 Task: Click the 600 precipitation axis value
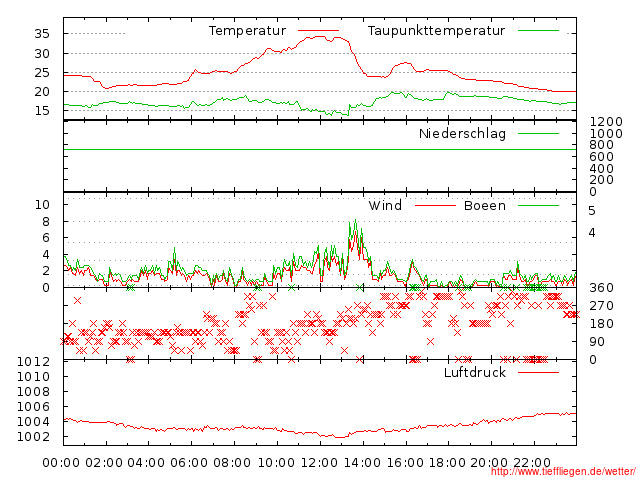coord(602,157)
